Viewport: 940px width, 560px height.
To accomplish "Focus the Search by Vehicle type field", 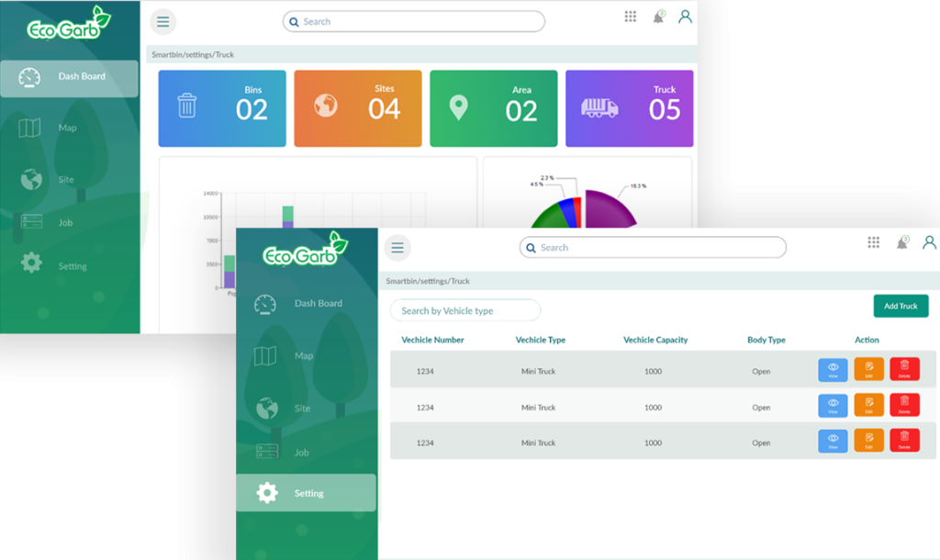I will [x=465, y=310].
